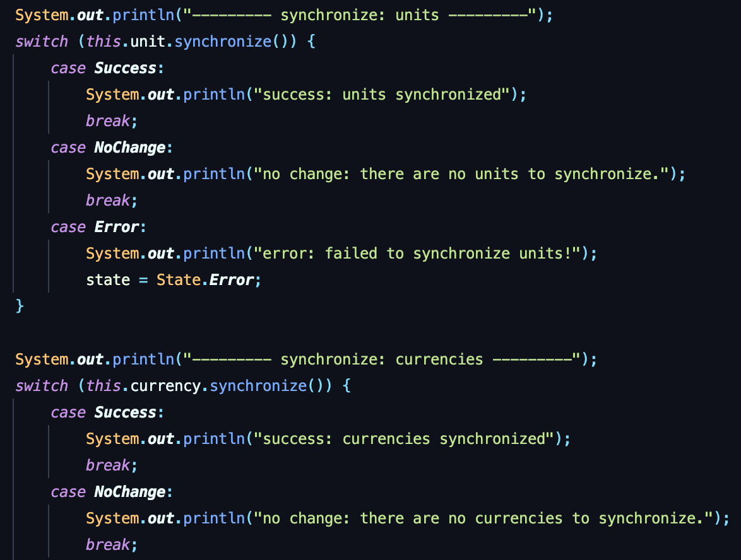
Task: Click the closing brace of the units switch
Action: tap(20, 305)
